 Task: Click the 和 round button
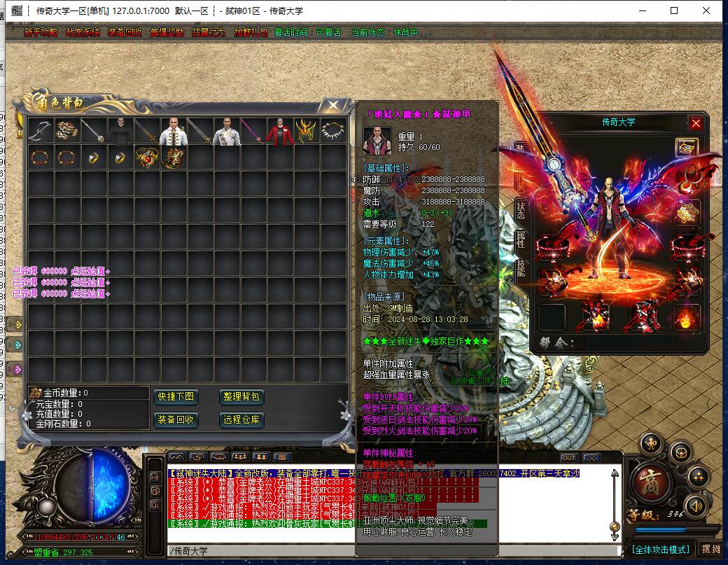(652, 443)
